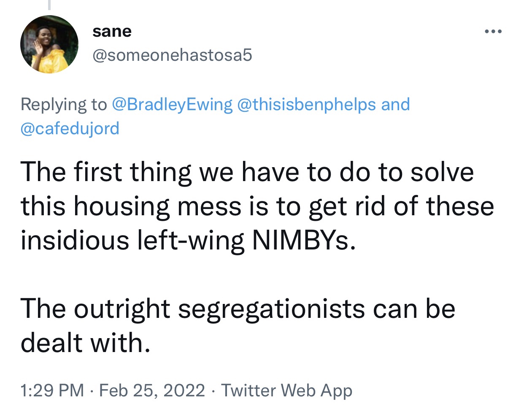Click the Feb 25, 2022 date
Image resolution: width=524 pixels, height=420 pixels.
(x=152, y=390)
